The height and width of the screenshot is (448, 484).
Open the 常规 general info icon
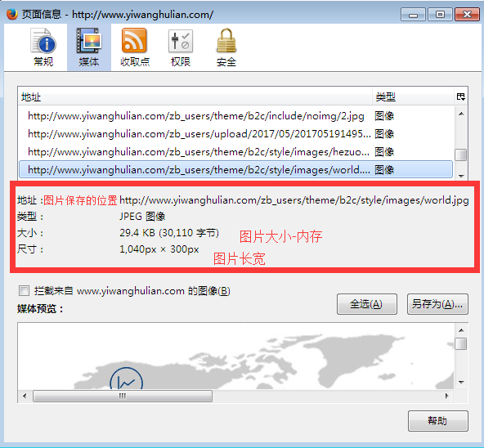pyautogui.click(x=43, y=47)
